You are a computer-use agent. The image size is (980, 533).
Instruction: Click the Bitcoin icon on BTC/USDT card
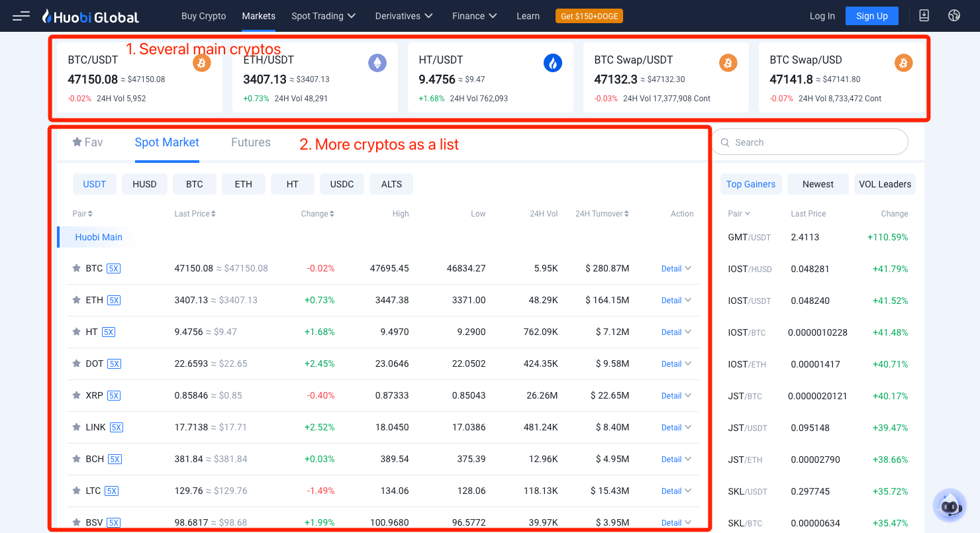[x=201, y=63]
